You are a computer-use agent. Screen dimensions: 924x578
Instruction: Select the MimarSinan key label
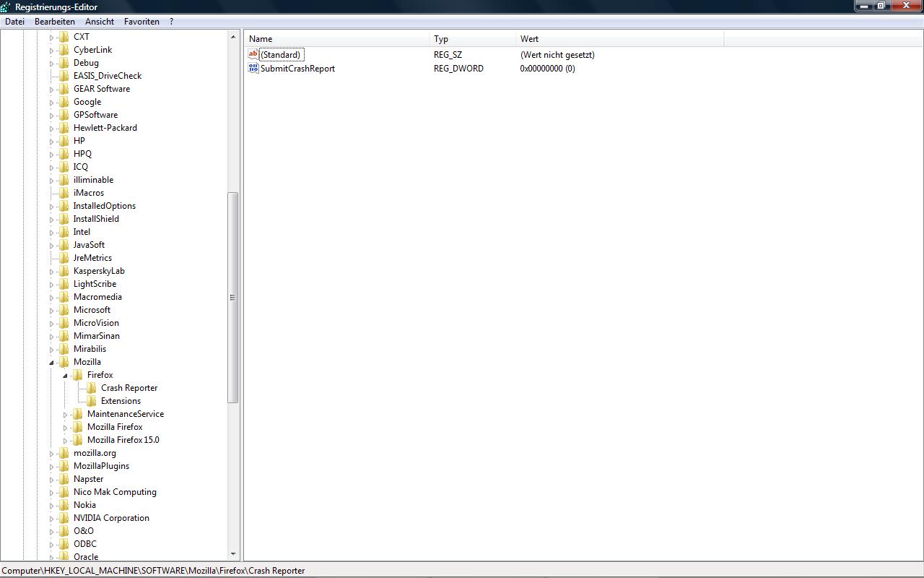[x=97, y=336]
